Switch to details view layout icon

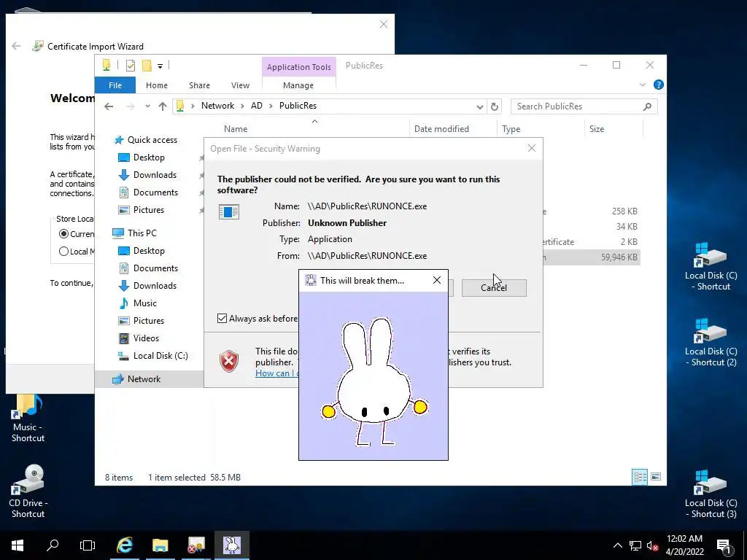click(640, 477)
